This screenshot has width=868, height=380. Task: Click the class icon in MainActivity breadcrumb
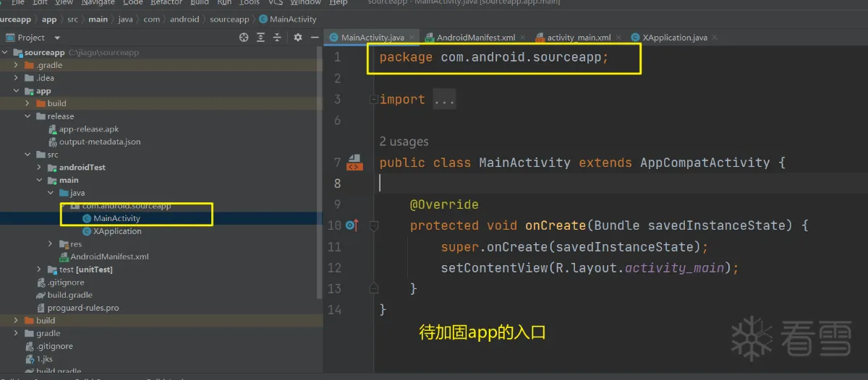263,20
